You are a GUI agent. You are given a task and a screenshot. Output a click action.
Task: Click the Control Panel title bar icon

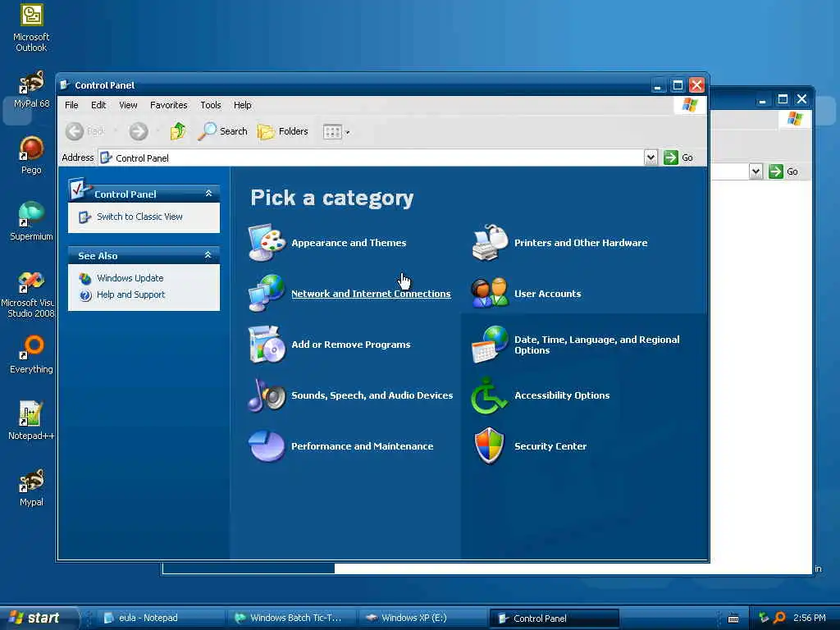[65, 84]
